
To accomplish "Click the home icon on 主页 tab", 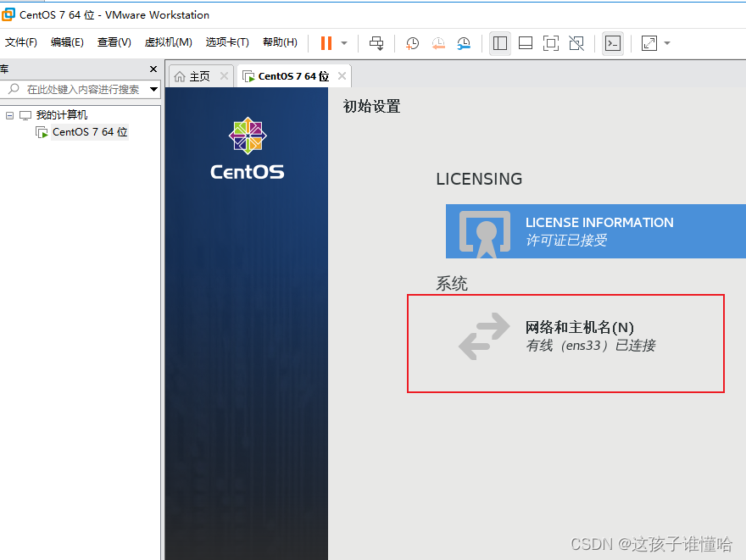I will pyautogui.click(x=180, y=76).
